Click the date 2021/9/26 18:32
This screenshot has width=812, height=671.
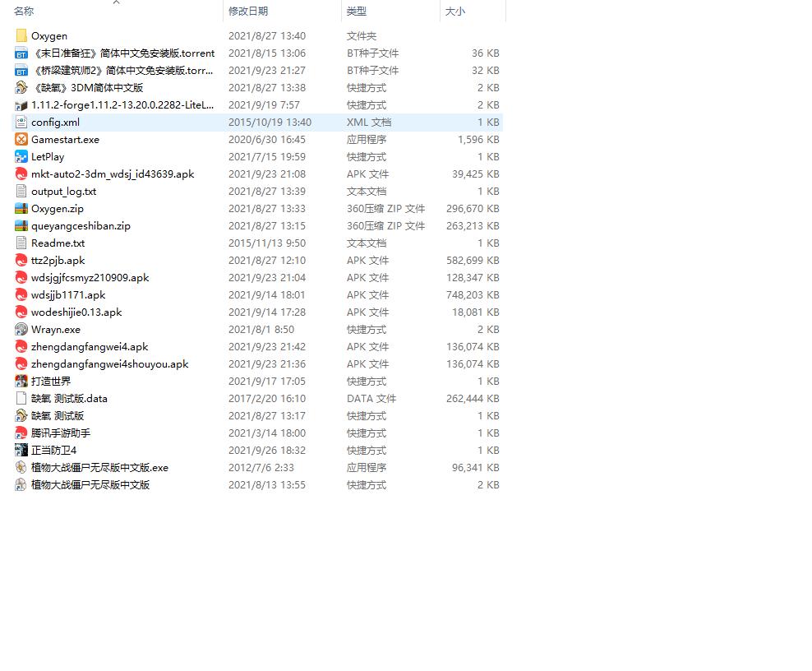(267, 451)
